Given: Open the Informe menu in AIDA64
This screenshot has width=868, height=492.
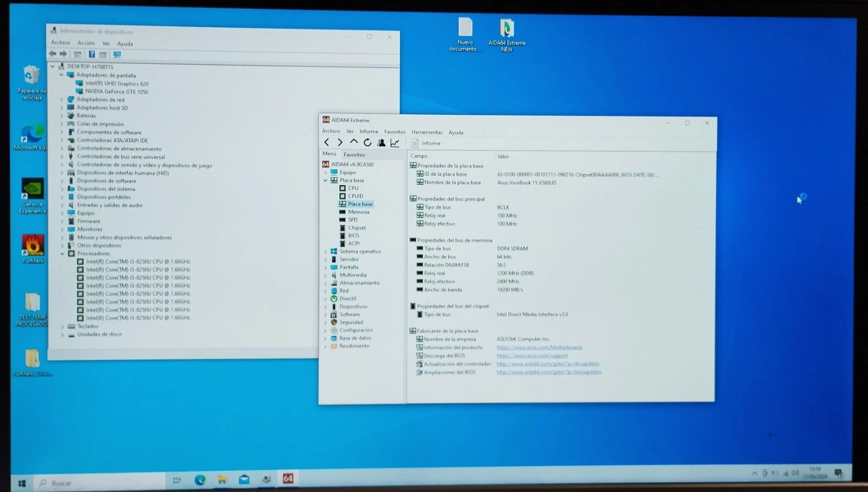Looking at the screenshot, I should tap(369, 131).
